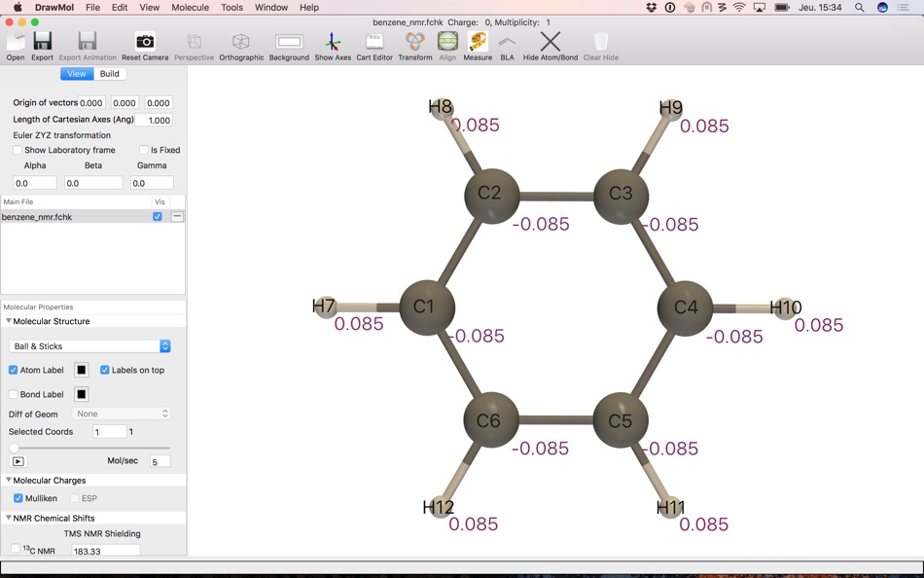Screen dimensions: 924x578
Task: Click the Export toolbar icon
Action: click(43, 43)
